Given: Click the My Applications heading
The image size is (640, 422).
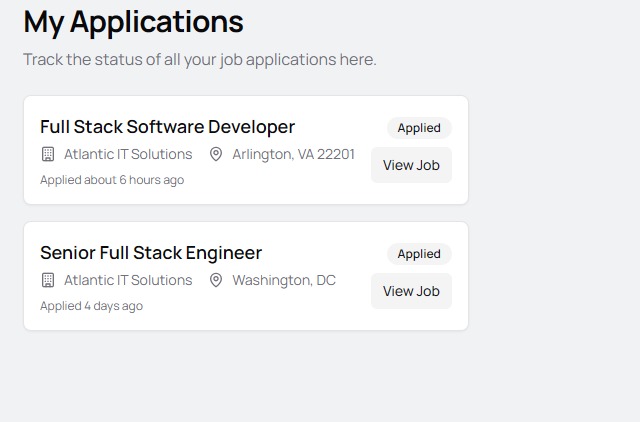Looking at the screenshot, I should [133, 22].
